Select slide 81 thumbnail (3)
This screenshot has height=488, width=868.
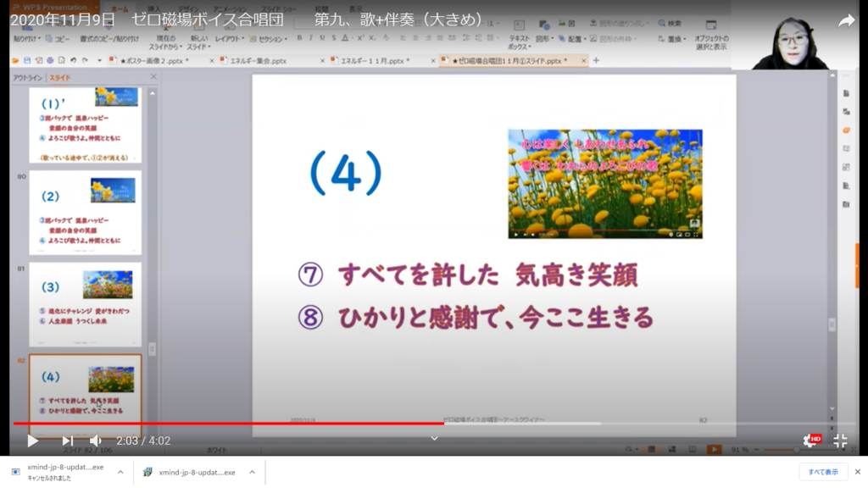click(x=86, y=304)
